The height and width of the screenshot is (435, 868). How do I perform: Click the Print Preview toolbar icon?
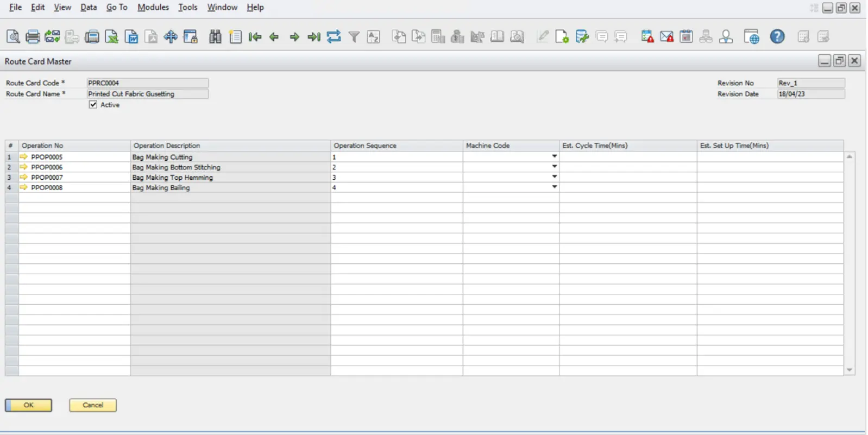(13, 36)
